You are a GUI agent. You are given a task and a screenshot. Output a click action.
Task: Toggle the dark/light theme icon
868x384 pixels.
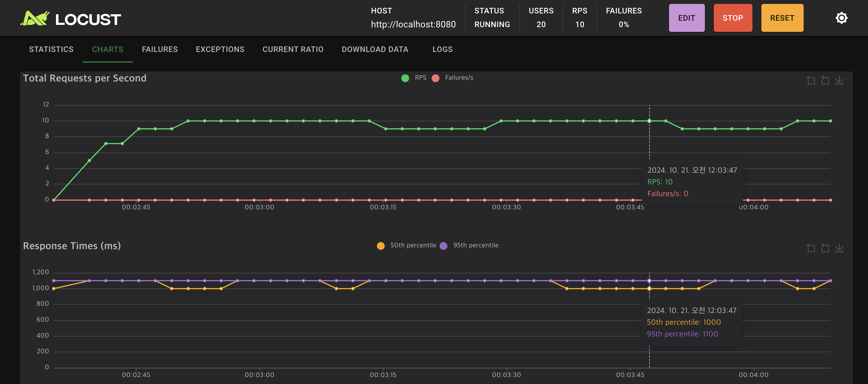[x=841, y=18]
